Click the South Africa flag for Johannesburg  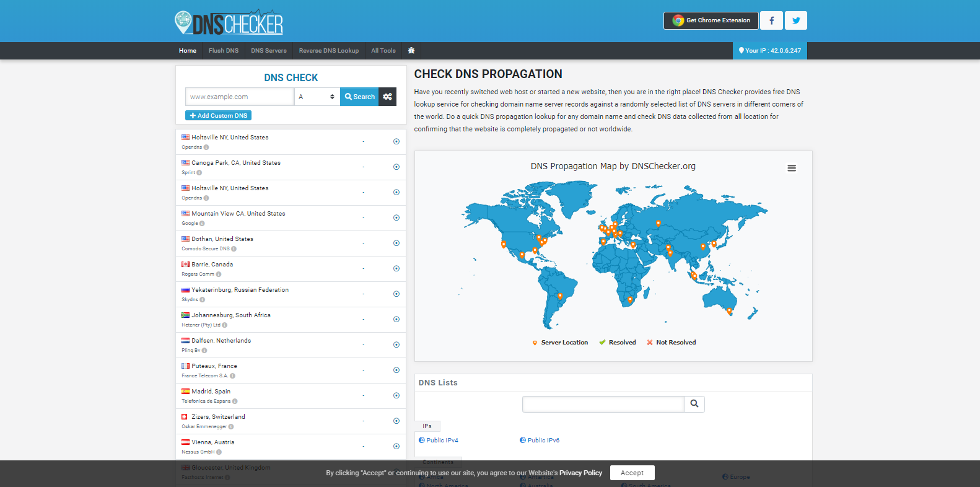click(x=185, y=315)
